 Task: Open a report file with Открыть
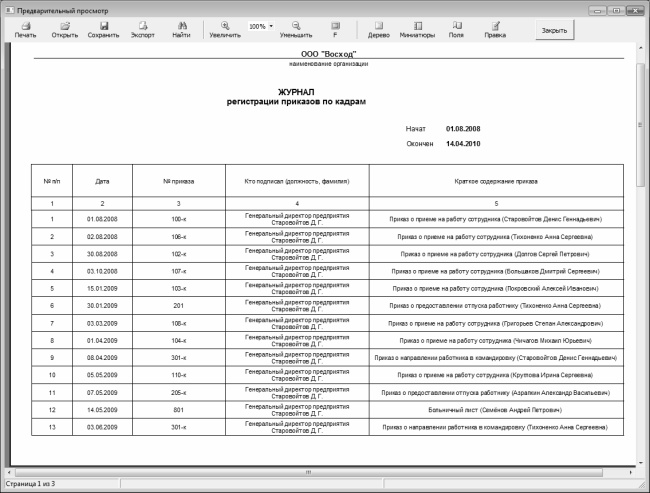pyautogui.click(x=65, y=28)
